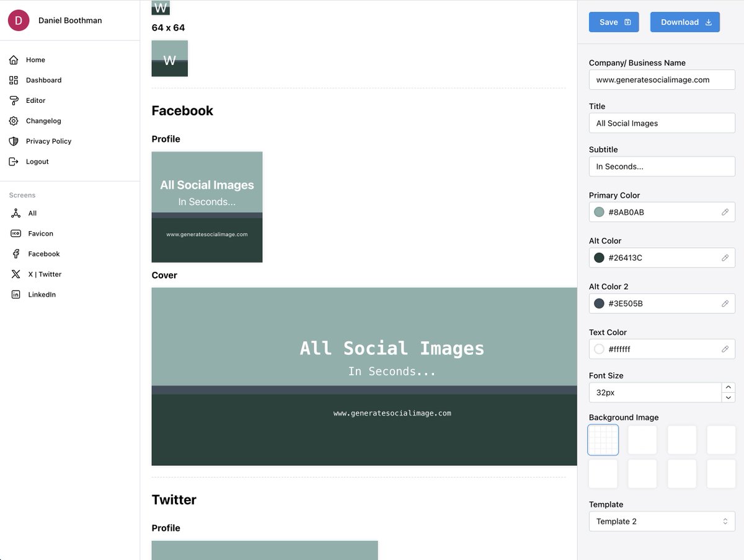
Task: Click the eyedropper icon for Alt Color
Action: tap(725, 258)
